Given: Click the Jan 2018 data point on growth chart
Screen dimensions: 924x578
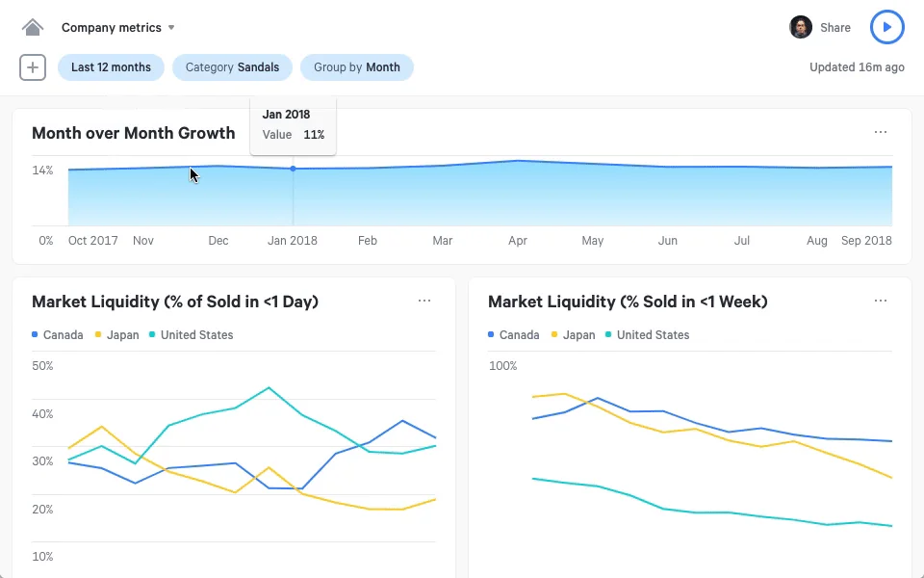Looking at the screenshot, I should click(293, 169).
